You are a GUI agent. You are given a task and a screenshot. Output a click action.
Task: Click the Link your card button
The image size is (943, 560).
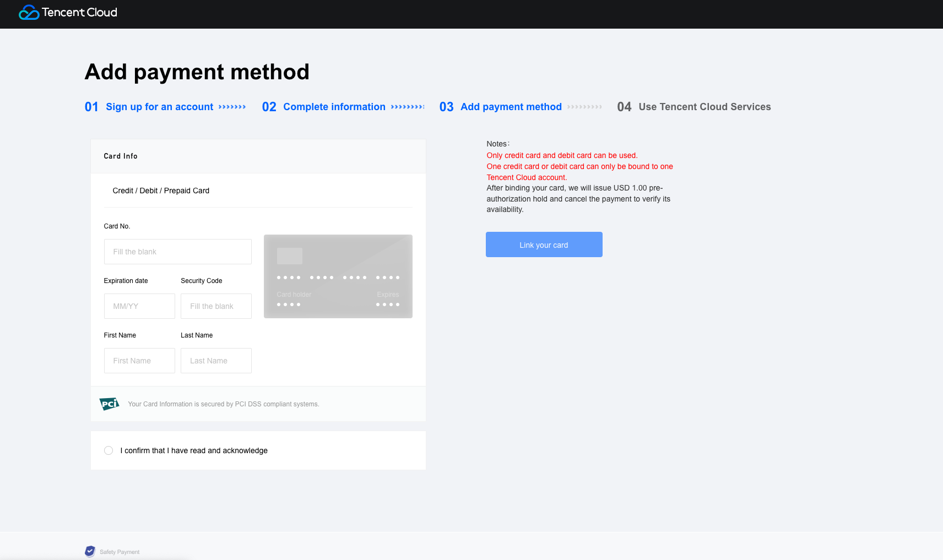(x=544, y=244)
